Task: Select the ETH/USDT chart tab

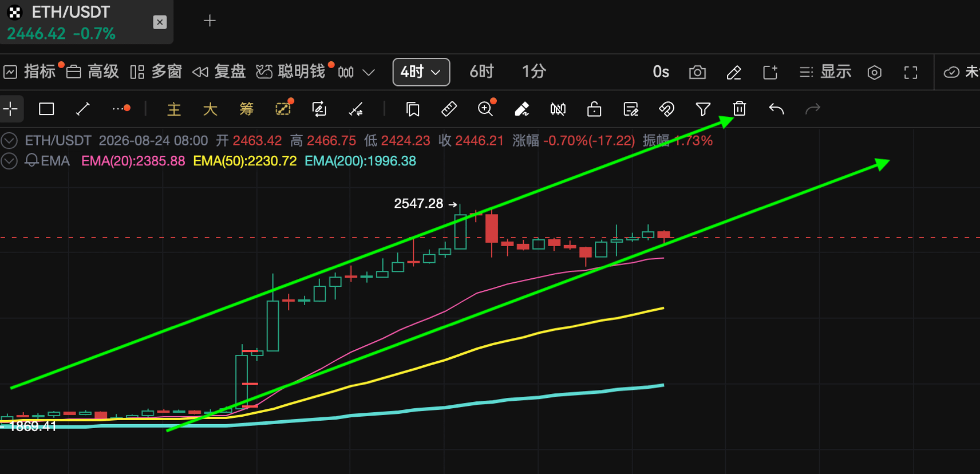Action: pos(86,22)
